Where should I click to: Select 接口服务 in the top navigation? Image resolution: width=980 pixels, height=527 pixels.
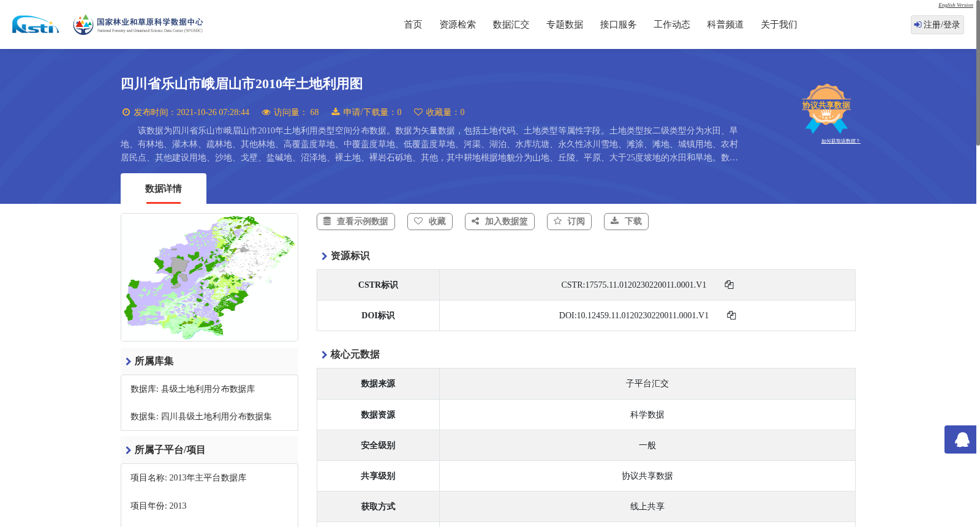tap(618, 24)
